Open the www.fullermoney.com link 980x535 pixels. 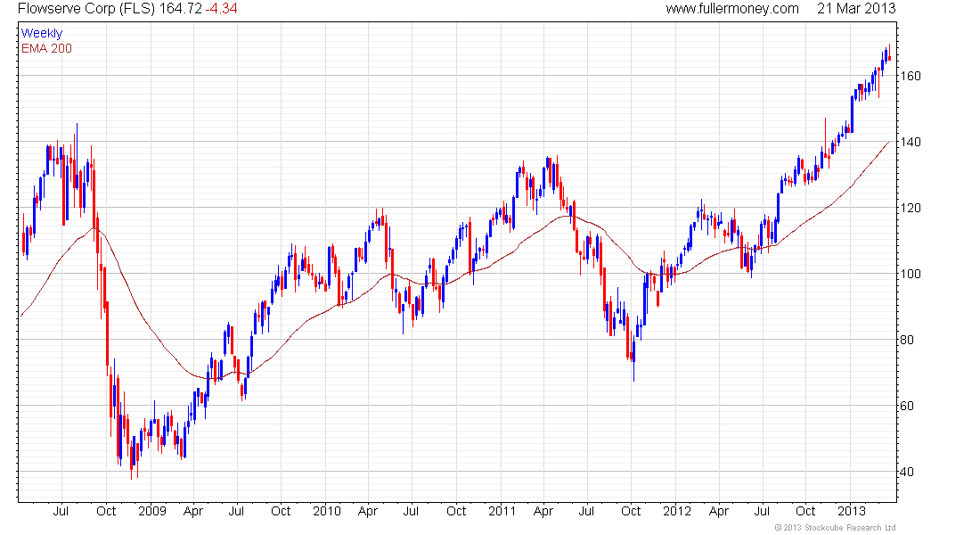(x=731, y=9)
